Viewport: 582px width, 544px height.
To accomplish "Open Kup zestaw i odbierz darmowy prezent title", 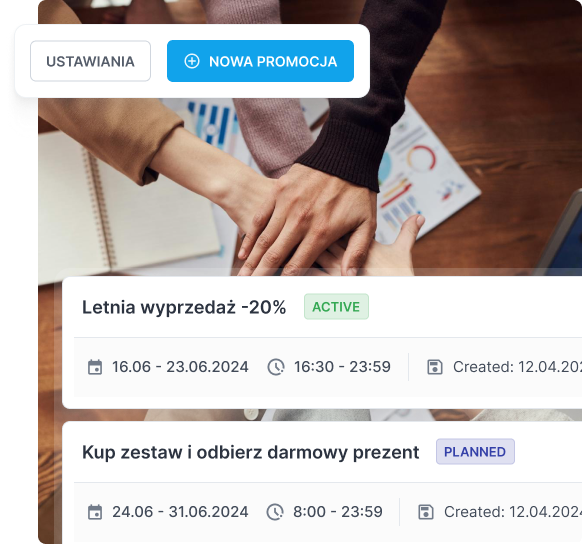I will 251,452.
